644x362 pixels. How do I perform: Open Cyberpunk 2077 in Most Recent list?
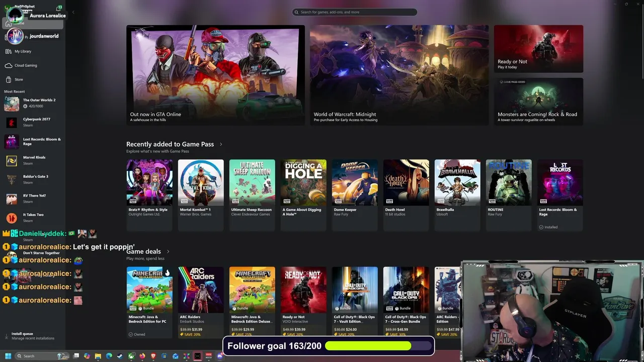click(33, 122)
